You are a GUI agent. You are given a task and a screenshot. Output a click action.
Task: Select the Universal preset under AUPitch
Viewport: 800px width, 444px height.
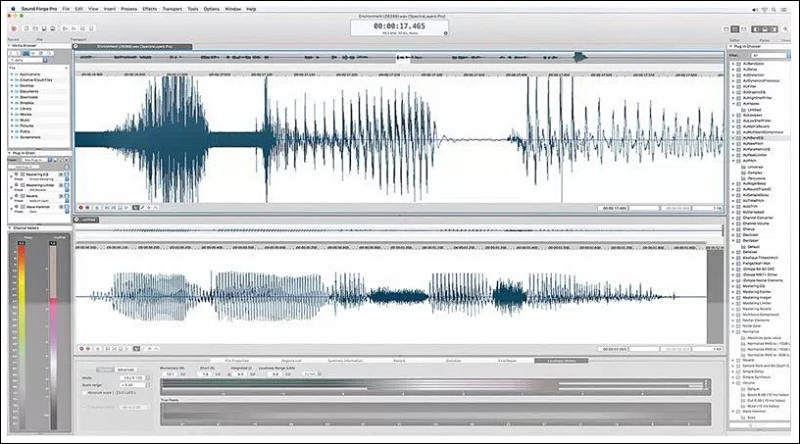[x=755, y=167]
